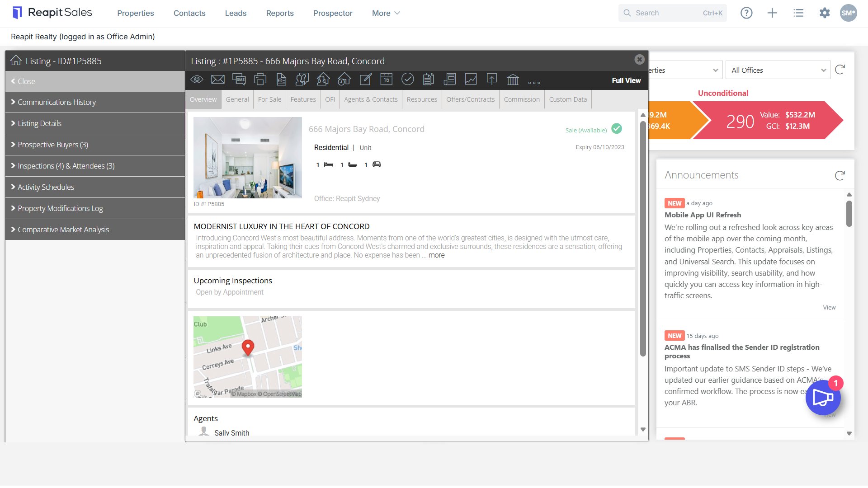Switch to the Offers/Contracts tab

[470, 99]
